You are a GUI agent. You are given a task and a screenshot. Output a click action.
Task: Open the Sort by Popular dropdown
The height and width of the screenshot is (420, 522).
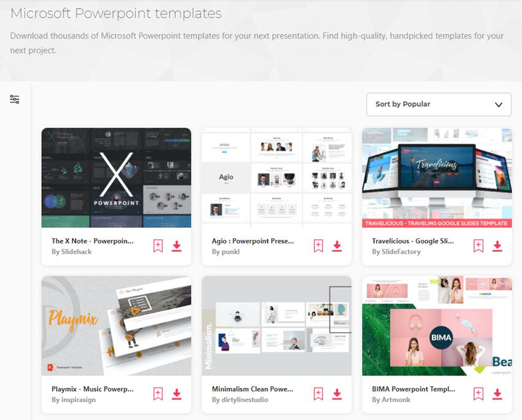(x=438, y=104)
